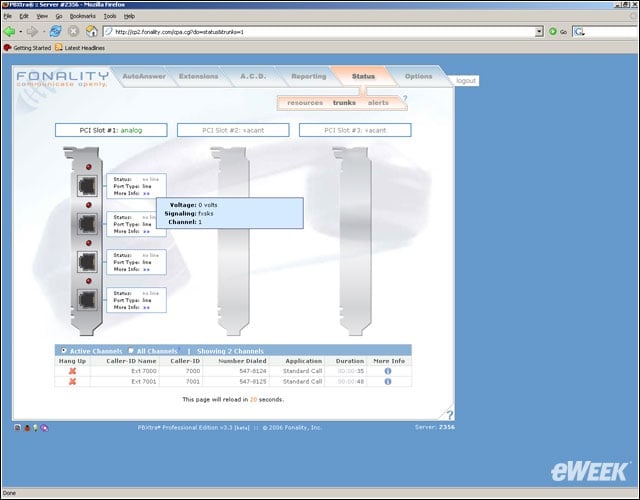Click the Latest Headlines feed icon
This screenshot has width=640, height=500.
point(59,48)
